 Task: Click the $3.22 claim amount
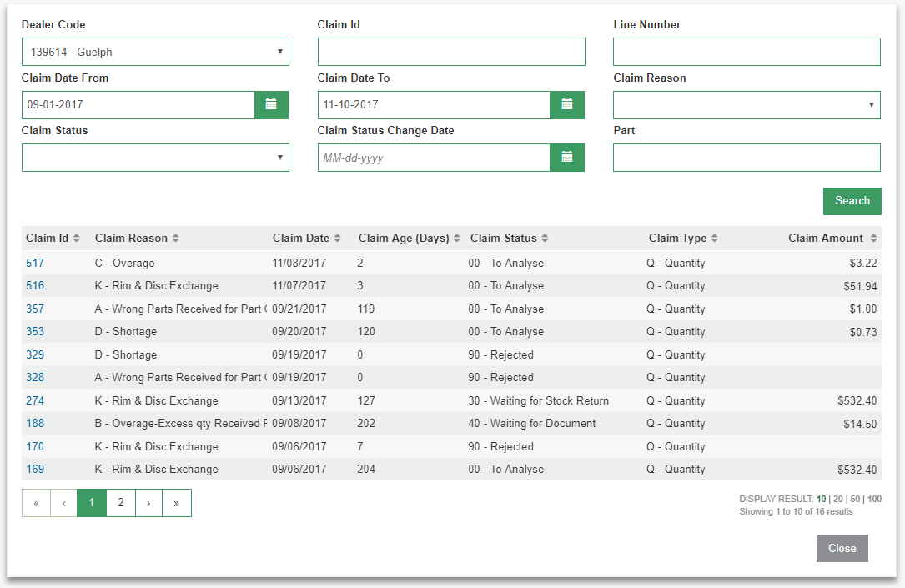(862, 263)
